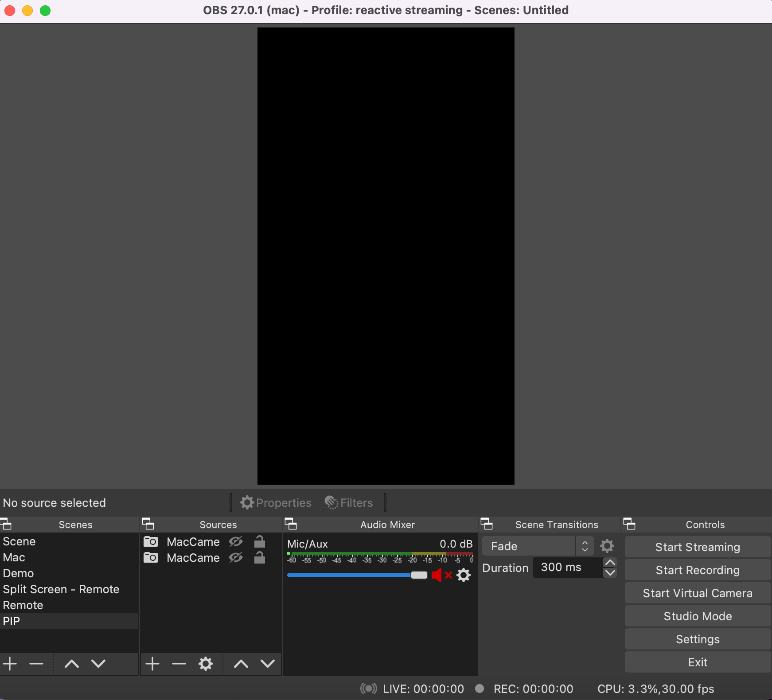Move scene down in Scenes list
This screenshot has height=700, width=772.
coord(98,664)
